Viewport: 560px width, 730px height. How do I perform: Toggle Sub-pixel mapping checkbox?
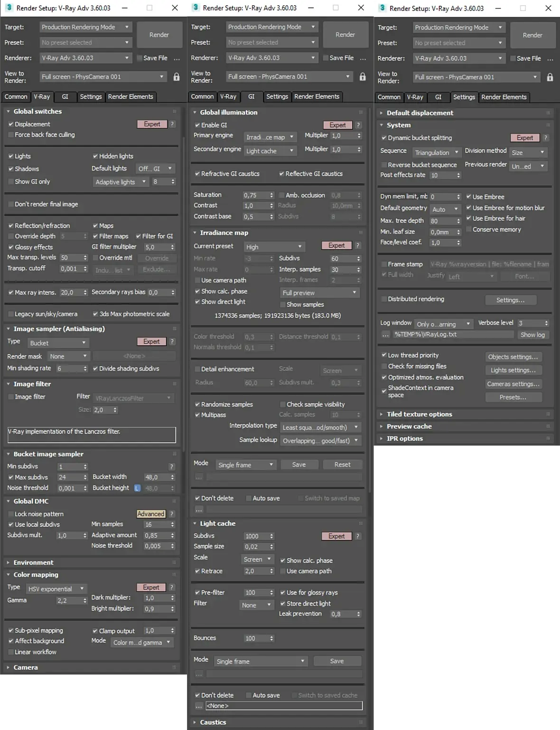point(10,630)
